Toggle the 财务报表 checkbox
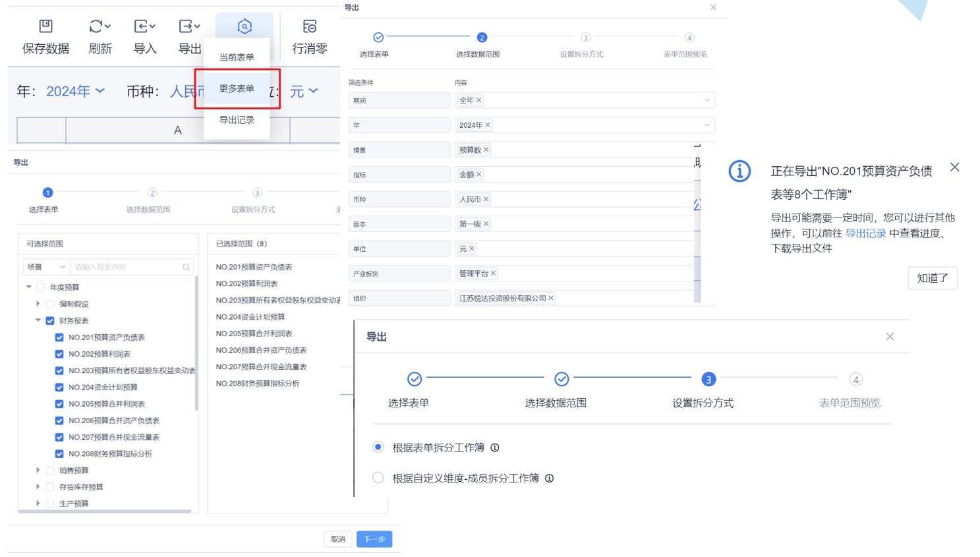This screenshot has width=980, height=557. click(50, 321)
